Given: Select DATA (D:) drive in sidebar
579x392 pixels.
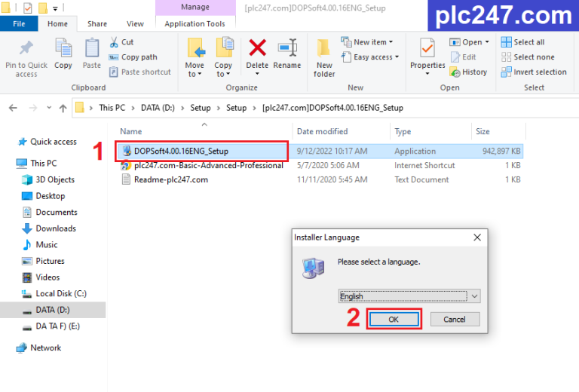Looking at the screenshot, I should 53,310.
